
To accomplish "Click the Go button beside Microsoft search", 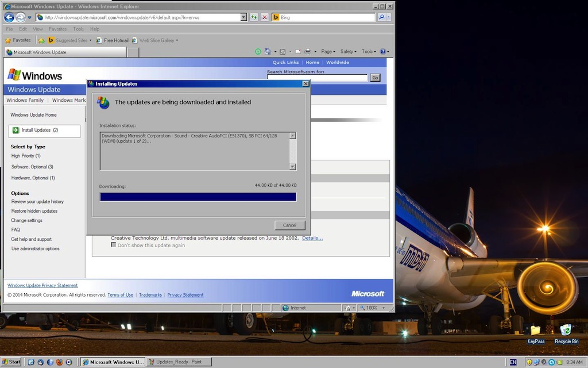I will pos(375,78).
